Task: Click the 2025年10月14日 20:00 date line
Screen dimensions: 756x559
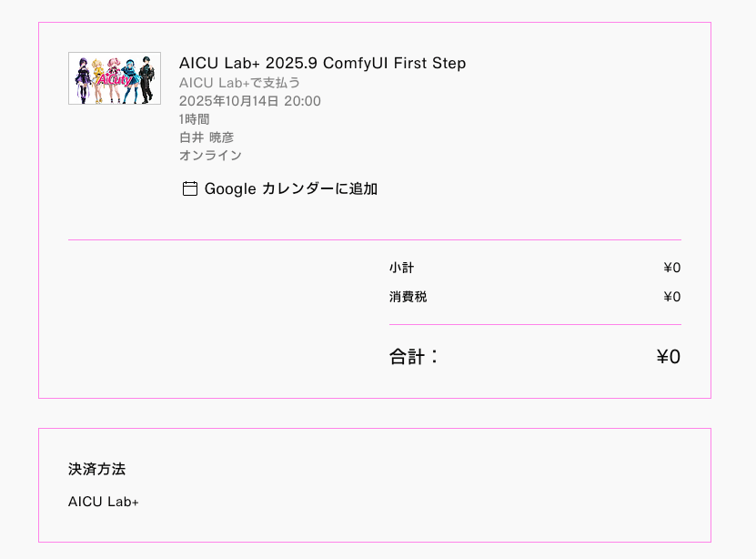Action: click(x=249, y=101)
